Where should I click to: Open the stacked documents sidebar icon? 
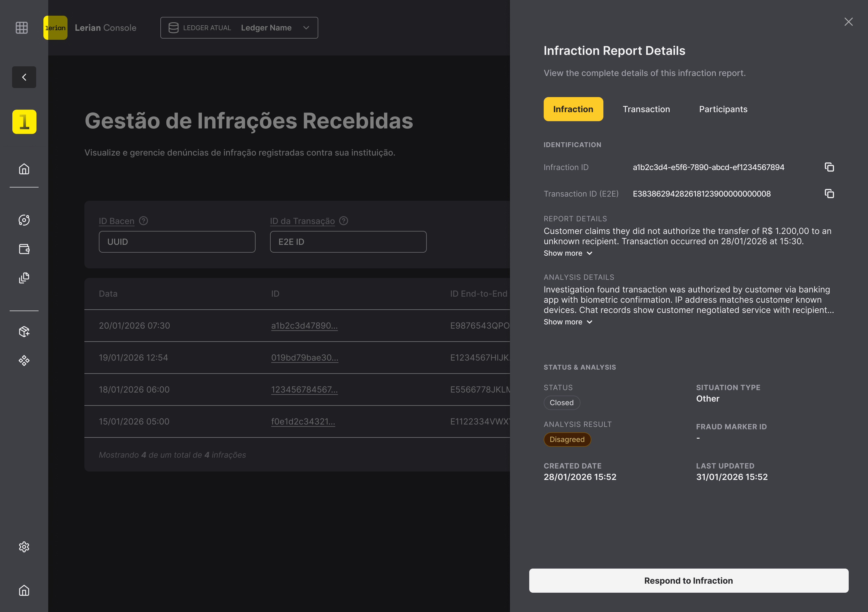(x=24, y=278)
